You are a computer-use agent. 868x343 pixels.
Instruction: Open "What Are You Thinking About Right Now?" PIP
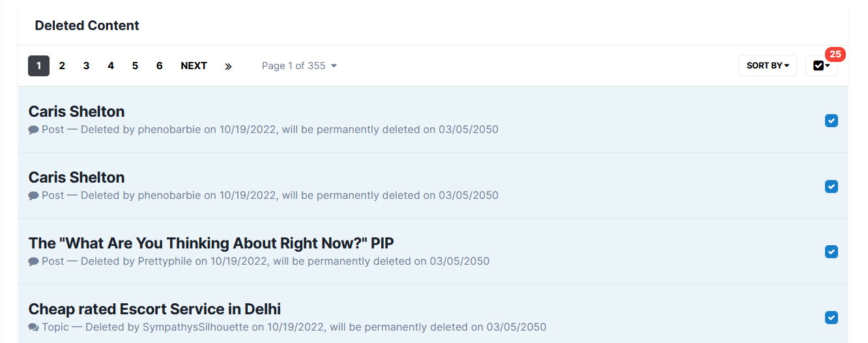211,243
